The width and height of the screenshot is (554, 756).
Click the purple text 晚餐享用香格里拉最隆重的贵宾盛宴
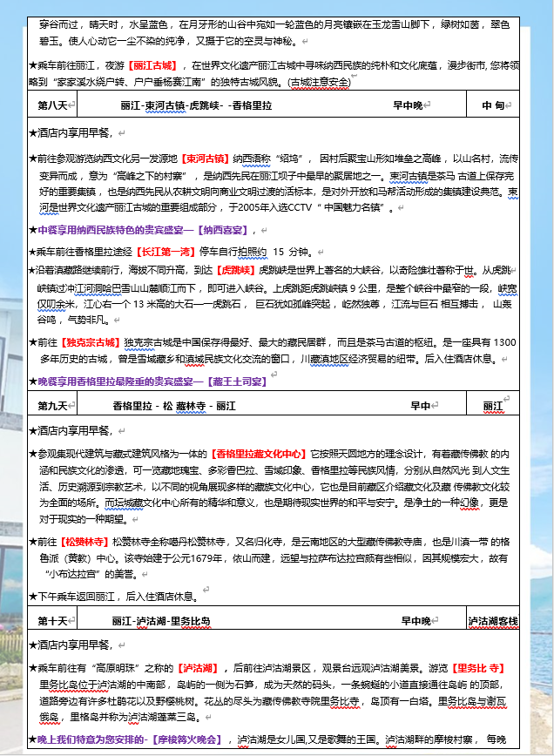point(116,381)
